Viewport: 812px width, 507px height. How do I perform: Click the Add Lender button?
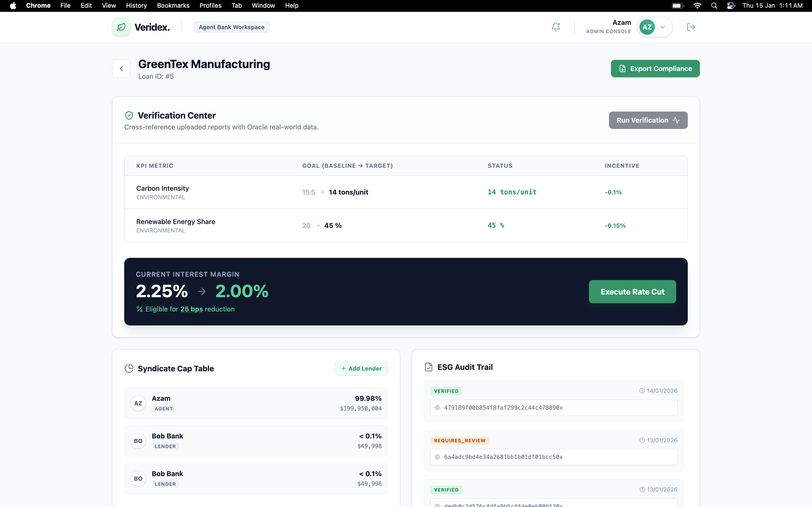[x=361, y=368]
